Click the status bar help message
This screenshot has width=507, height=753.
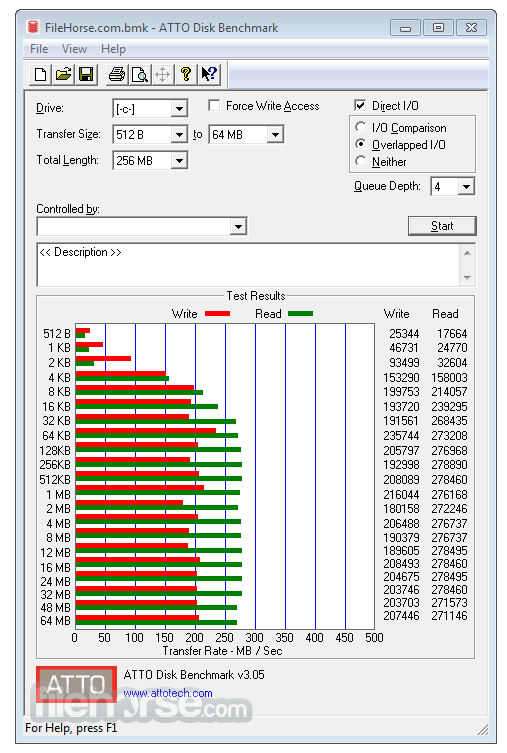(71, 728)
